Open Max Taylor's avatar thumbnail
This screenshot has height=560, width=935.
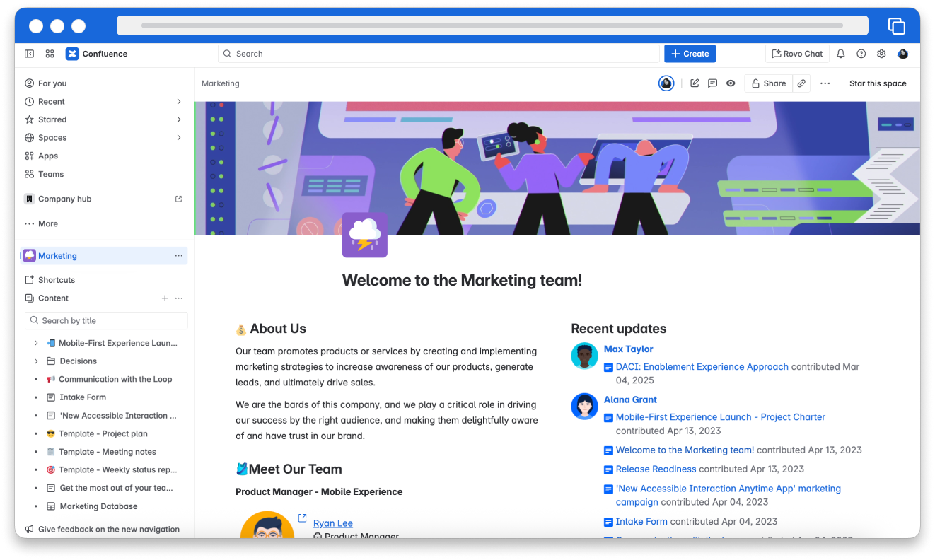[x=584, y=356]
